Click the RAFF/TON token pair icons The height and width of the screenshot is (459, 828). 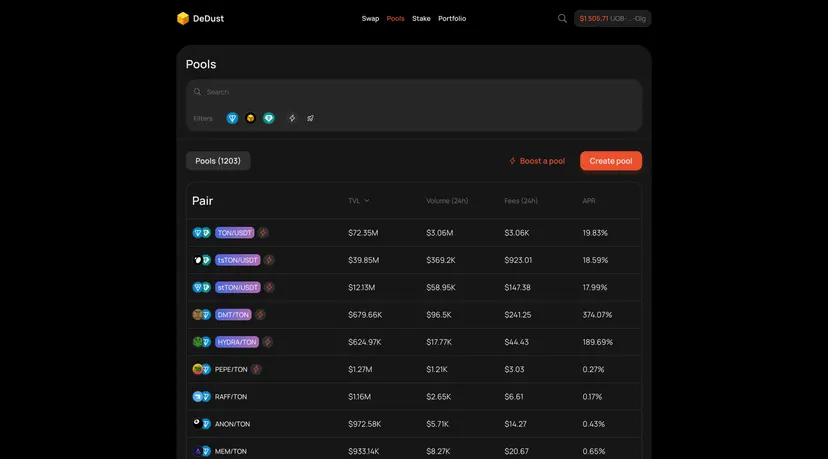coord(202,397)
